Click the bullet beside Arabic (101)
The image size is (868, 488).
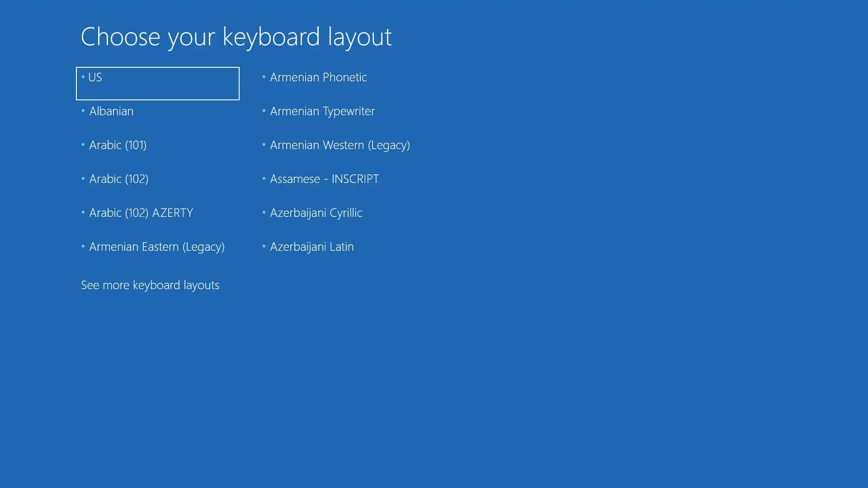(x=83, y=145)
